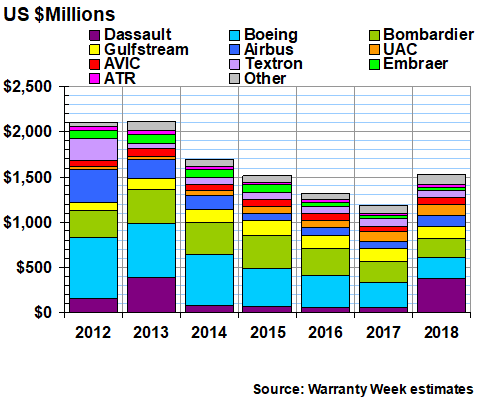Image resolution: width=480 pixels, height=400 pixels.
Task: Click the Boeing cyan segment in 2018 bar
Action: (x=441, y=268)
